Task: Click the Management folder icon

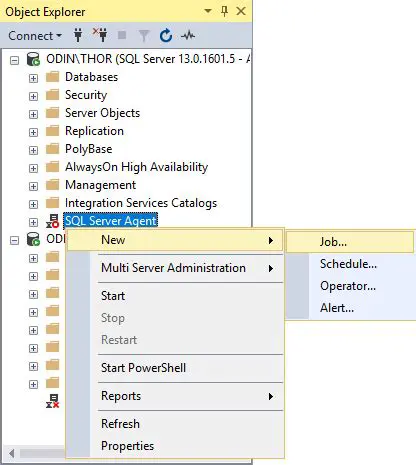Action: (x=52, y=185)
